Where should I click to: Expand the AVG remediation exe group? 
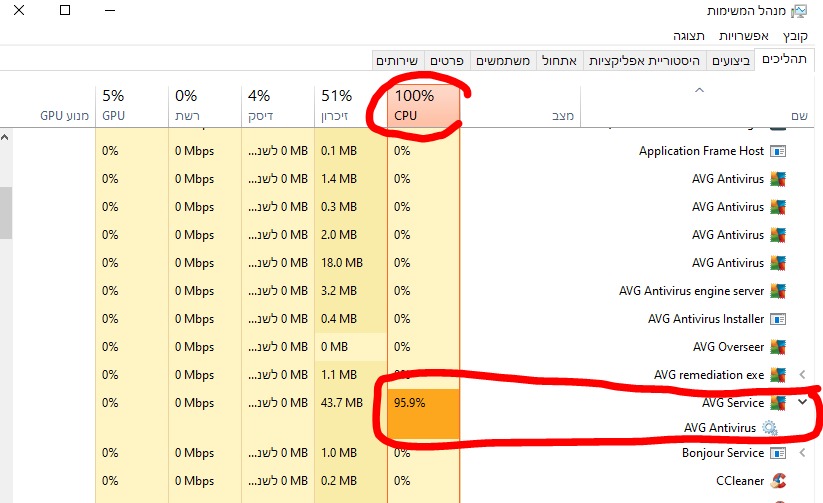(802, 374)
